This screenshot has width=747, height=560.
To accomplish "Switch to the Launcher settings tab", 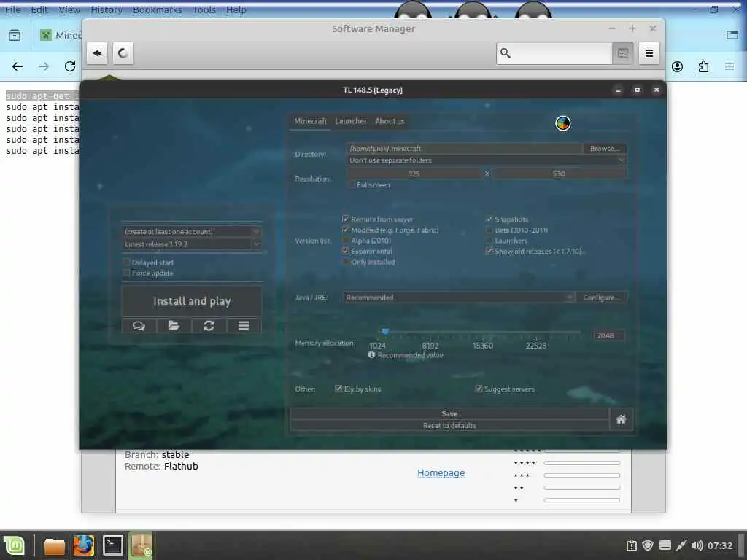I will (351, 121).
